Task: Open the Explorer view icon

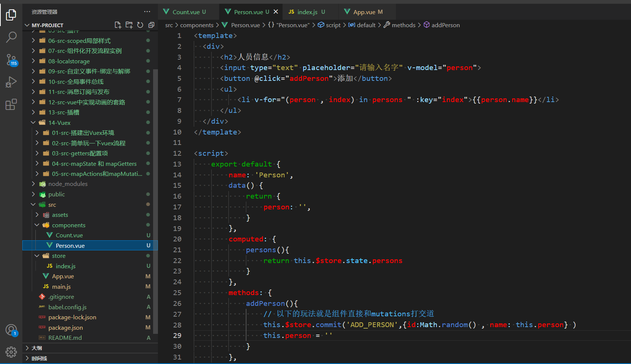Action: point(11,15)
